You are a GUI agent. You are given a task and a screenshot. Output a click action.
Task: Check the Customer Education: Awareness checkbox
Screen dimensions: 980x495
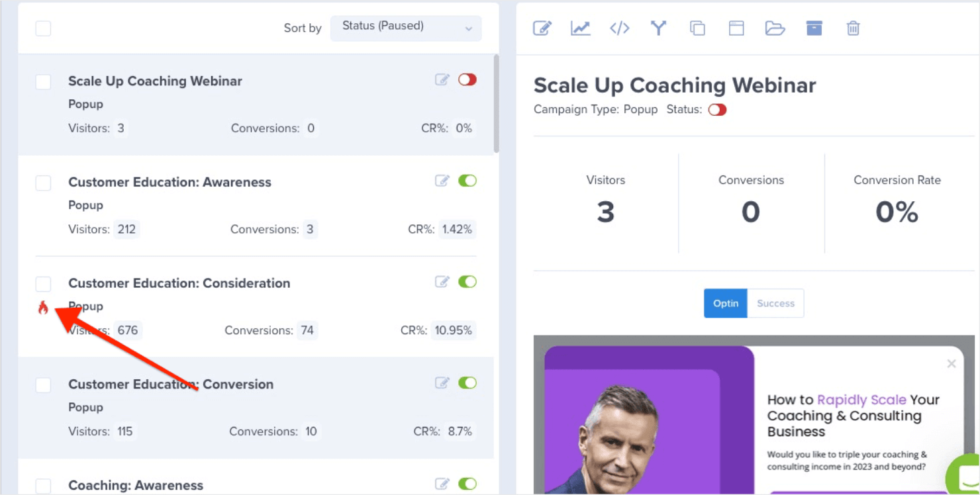coord(43,183)
